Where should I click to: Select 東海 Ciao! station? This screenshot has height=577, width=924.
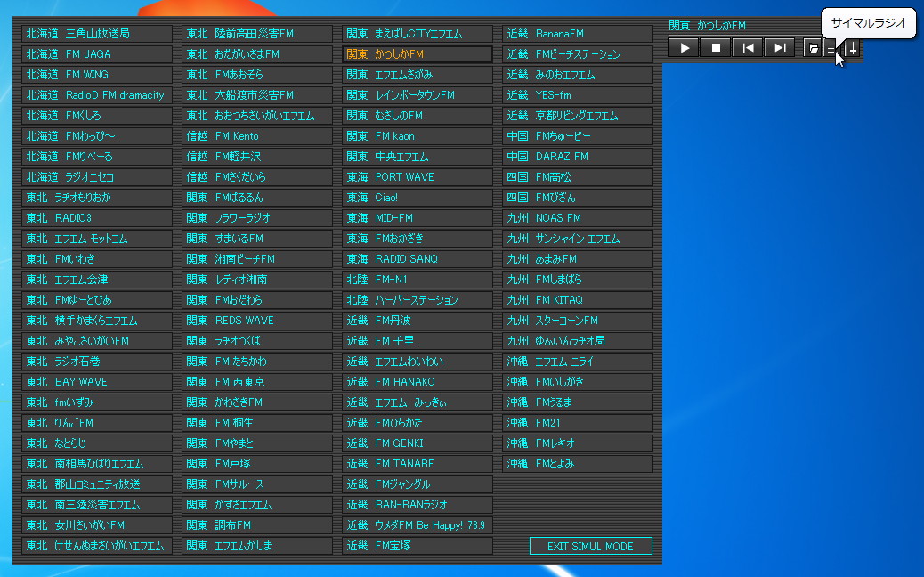click(417, 198)
